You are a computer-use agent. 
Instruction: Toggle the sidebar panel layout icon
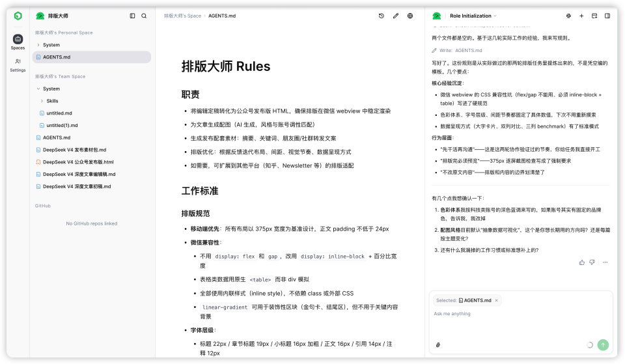(x=132, y=16)
